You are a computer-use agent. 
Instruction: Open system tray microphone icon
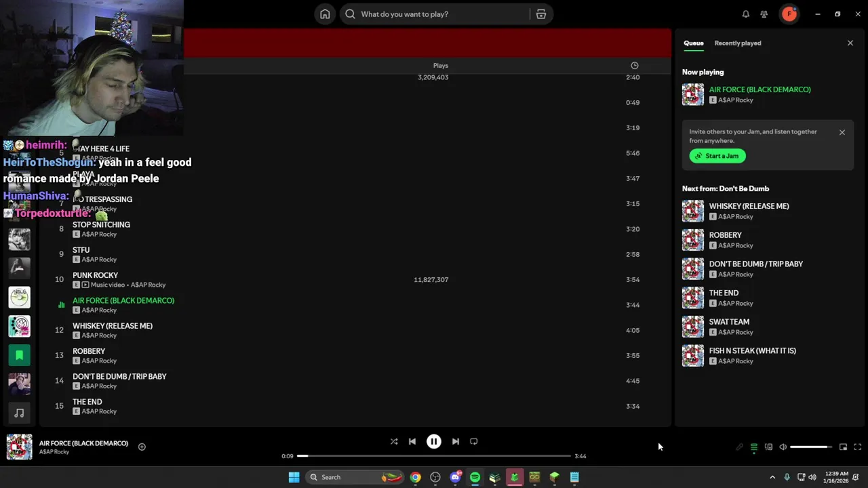point(787,477)
